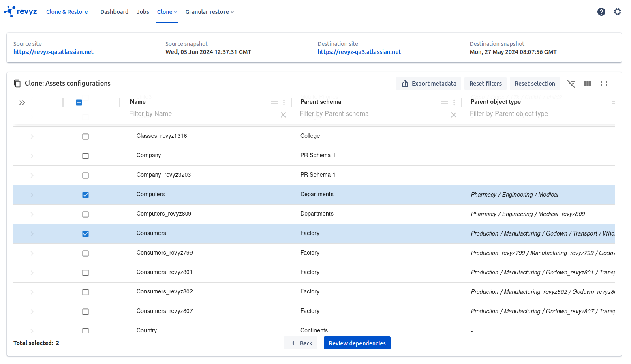
Task: Click the revyz logo
Action: pyautogui.click(x=20, y=11)
